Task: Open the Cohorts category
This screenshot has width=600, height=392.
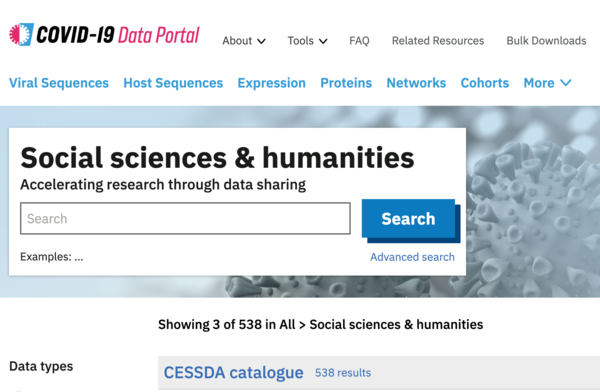Action: [484, 83]
